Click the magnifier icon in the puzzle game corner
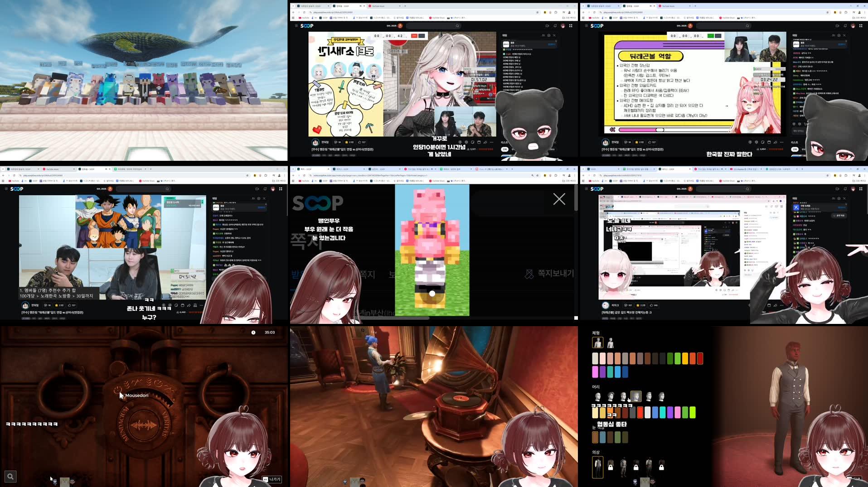Viewport: 868px width, 487px height. pyautogui.click(x=10, y=476)
